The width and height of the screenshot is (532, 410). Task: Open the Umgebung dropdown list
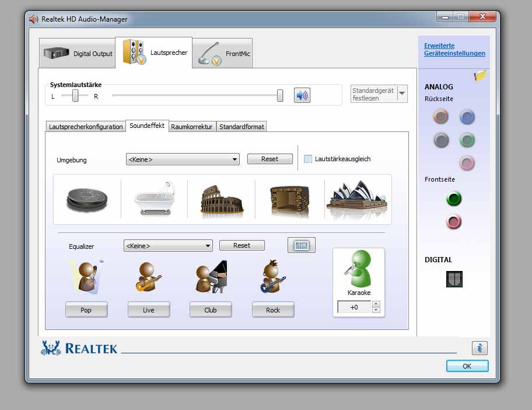coord(183,159)
